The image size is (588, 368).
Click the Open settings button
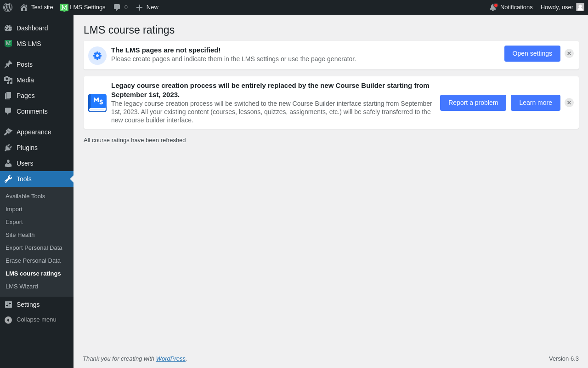click(532, 53)
